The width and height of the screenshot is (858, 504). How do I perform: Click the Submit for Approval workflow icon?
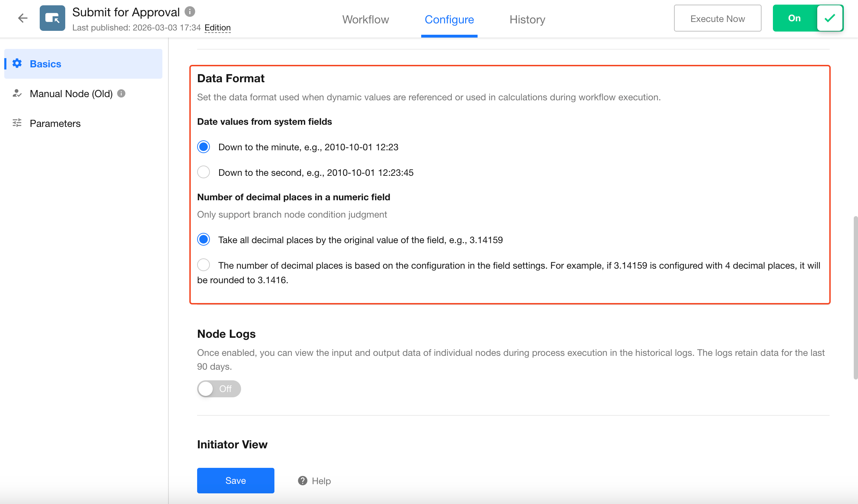click(x=52, y=18)
